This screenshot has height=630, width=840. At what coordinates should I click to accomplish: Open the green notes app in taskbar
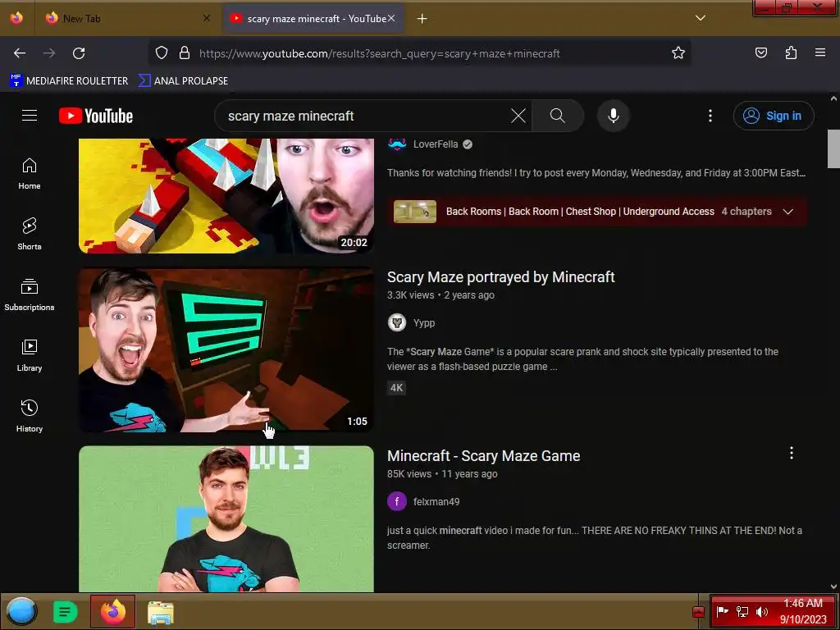65,612
